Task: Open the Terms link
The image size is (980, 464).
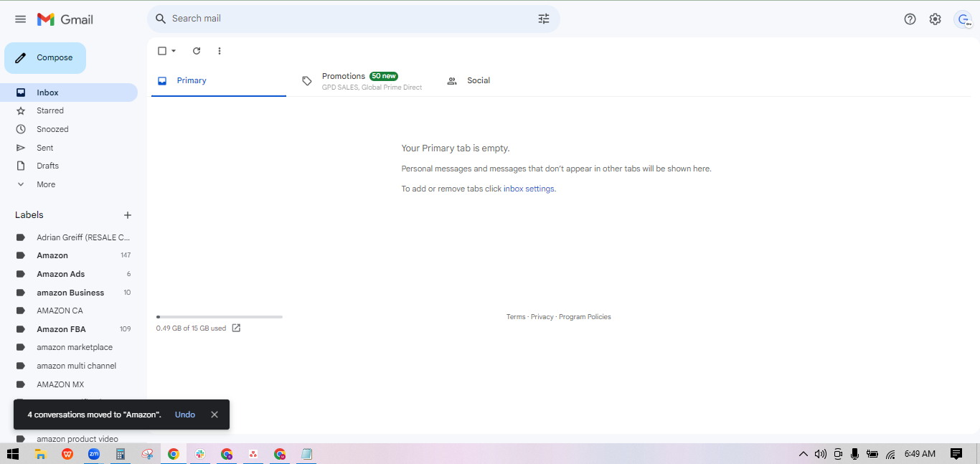Action: coord(516,317)
